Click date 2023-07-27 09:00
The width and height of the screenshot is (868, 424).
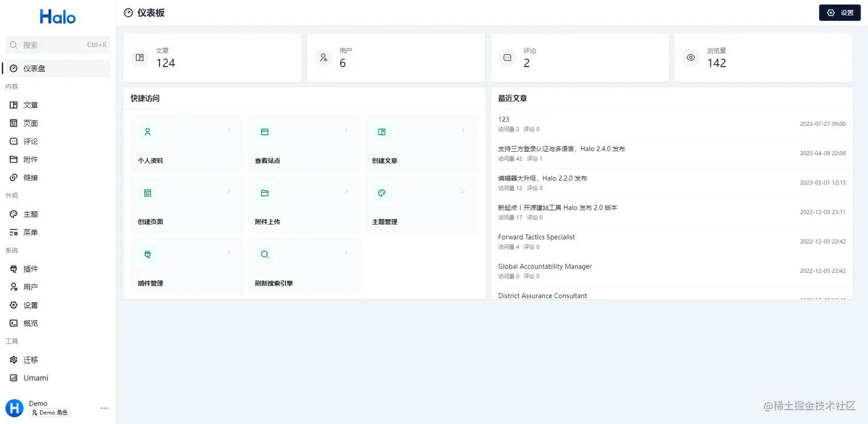[823, 124]
